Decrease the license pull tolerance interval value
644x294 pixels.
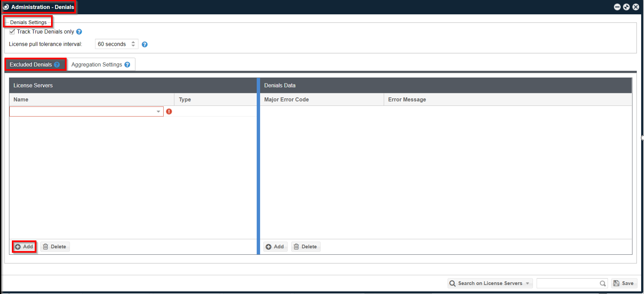(x=133, y=46)
